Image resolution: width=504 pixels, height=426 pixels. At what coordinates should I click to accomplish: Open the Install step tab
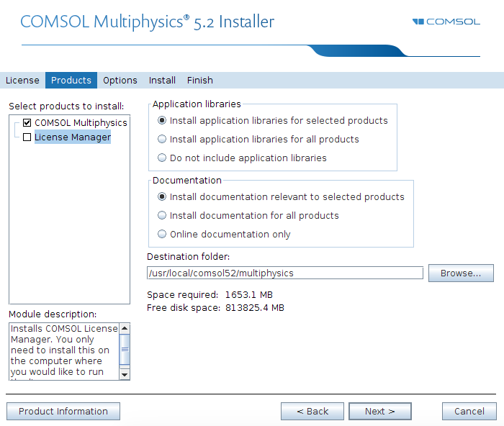point(162,81)
